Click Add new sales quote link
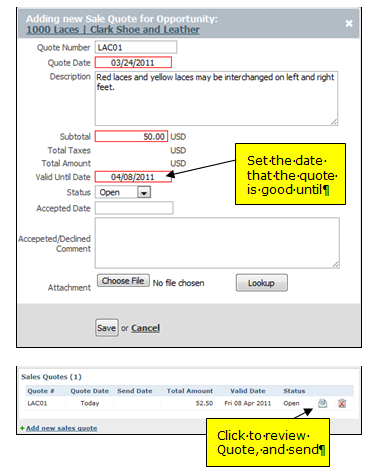Viewport: 379px width, 475px height. (62, 428)
